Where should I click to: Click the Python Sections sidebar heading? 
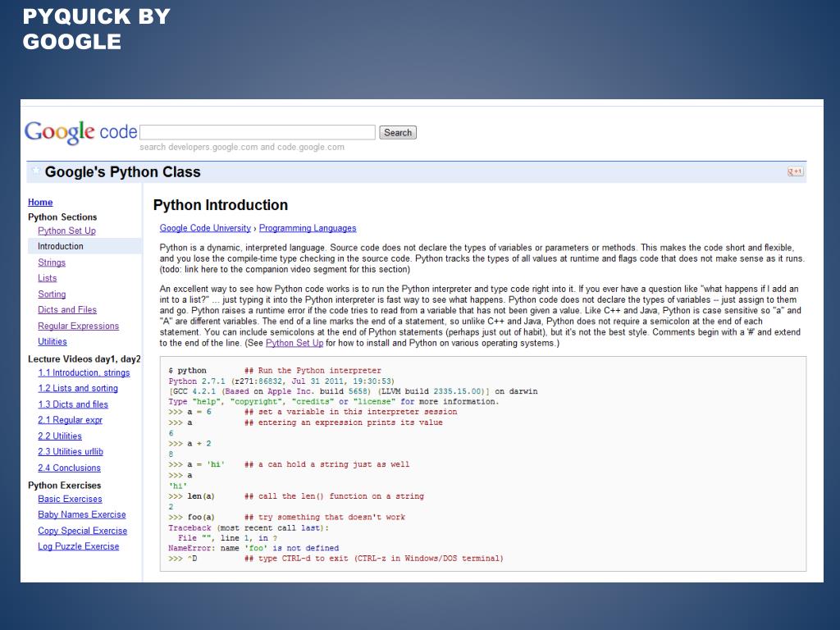(62, 217)
